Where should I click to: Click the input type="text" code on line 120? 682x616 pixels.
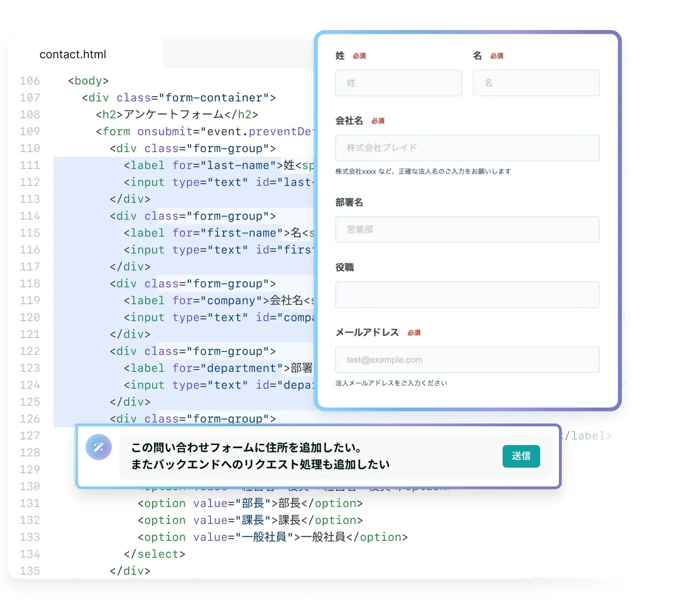(219, 317)
